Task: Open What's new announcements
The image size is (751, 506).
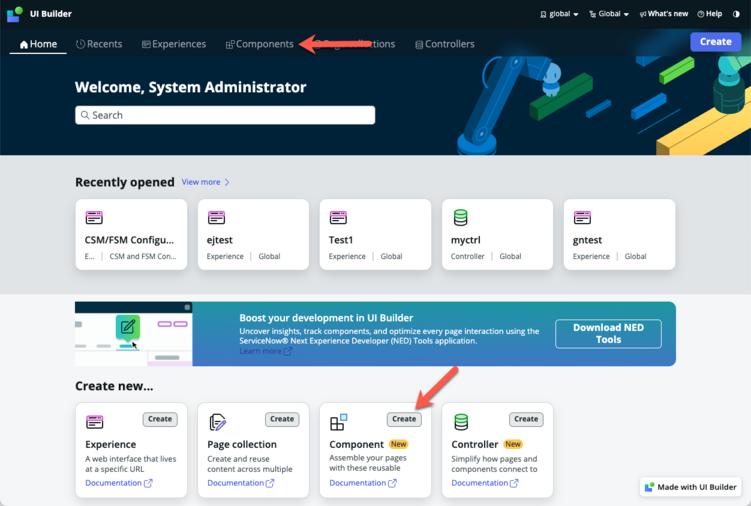Action: [x=664, y=14]
